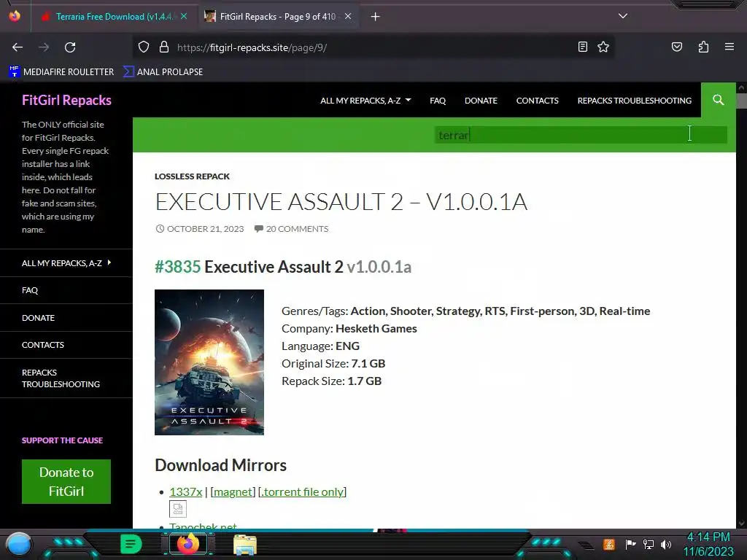Open the extensions puzzle icon

[x=703, y=47]
